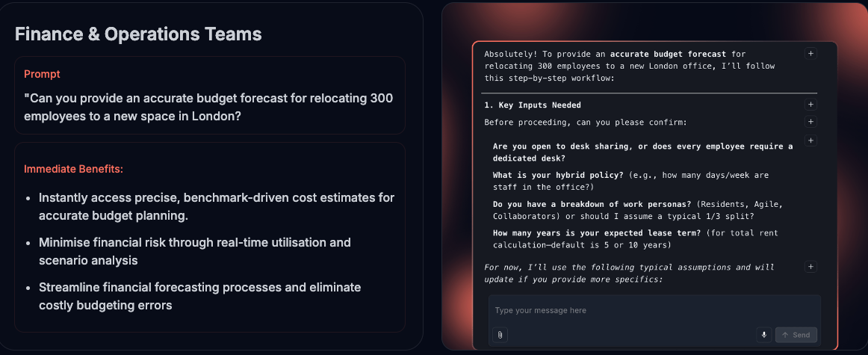Click the 'Immediate Benefits:' label
The height and width of the screenshot is (355, 868).
click(74, 169)
